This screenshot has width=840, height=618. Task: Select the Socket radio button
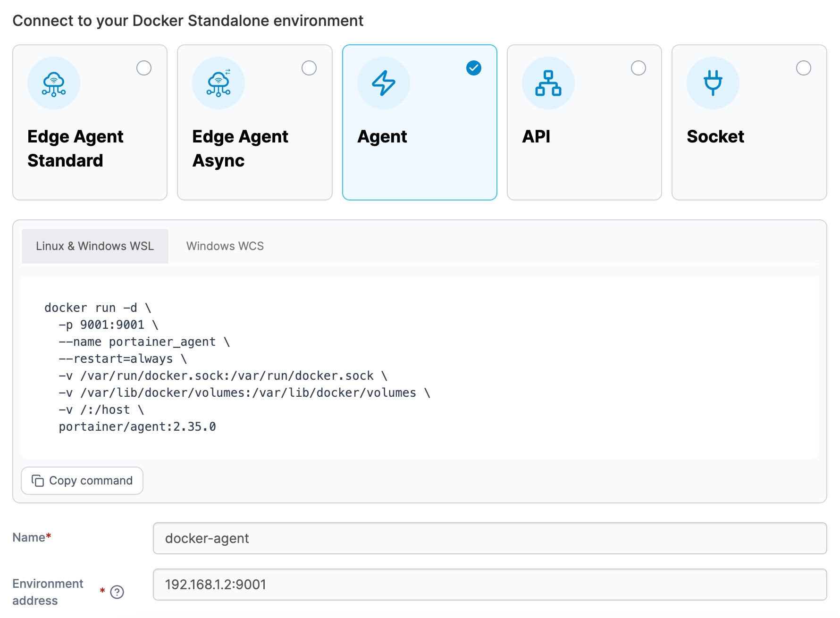803,68
